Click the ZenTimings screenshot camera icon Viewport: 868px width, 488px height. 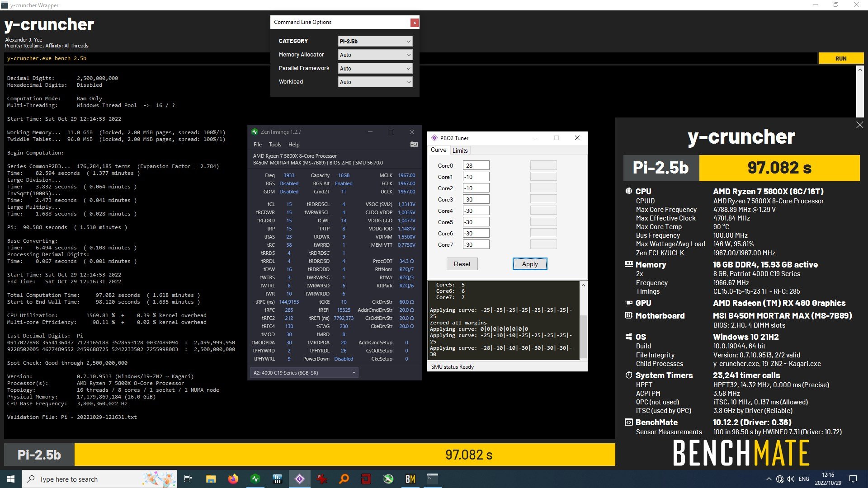click(414, 145)
